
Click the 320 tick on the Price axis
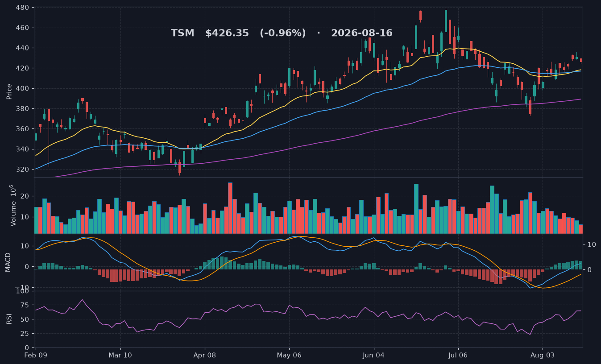22,170
